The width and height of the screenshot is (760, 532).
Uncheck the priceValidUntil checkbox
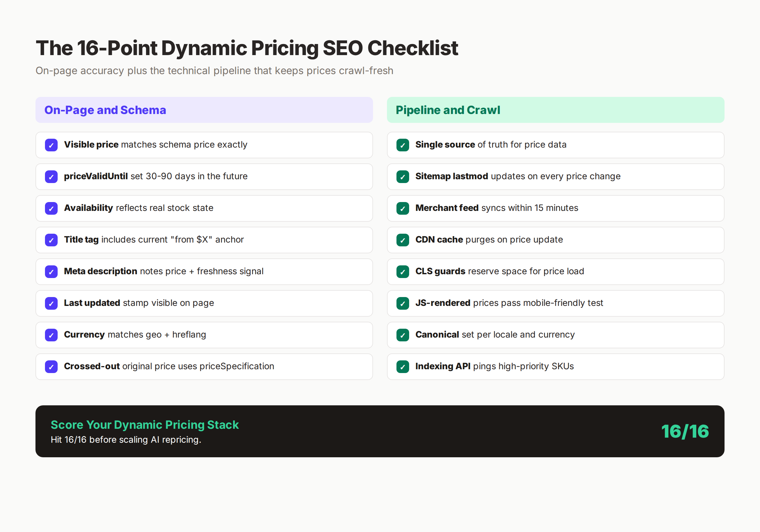pos(51,177)
